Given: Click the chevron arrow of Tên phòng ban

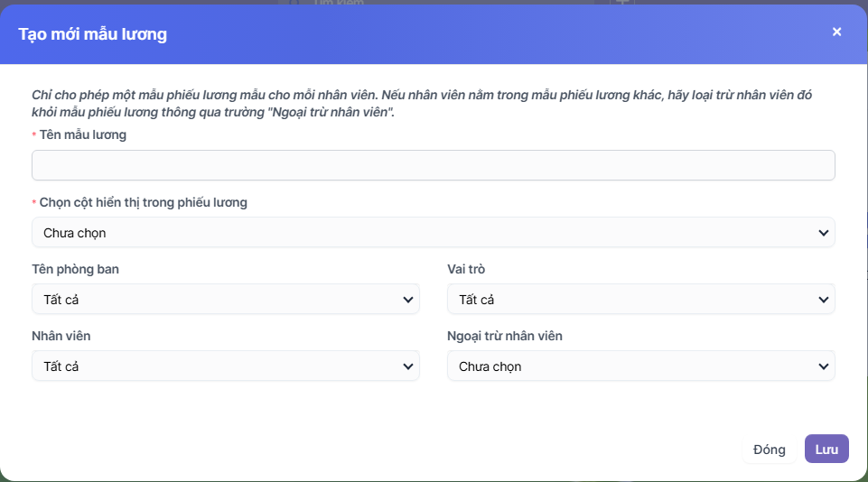Looking at the screenshot, I should coord(407,300).
